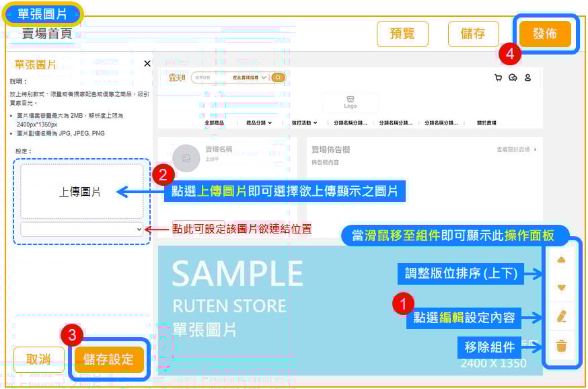Viewport: 588px width, 389px height.
Task: Click the move-down arrow in the component panel
Action: pyautogui.click(x=562, y=287)
